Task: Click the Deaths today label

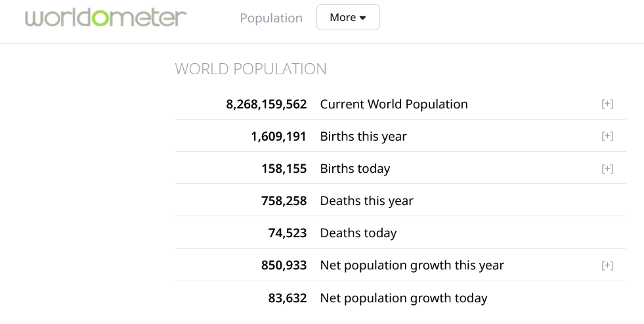Action: point(358,233)
